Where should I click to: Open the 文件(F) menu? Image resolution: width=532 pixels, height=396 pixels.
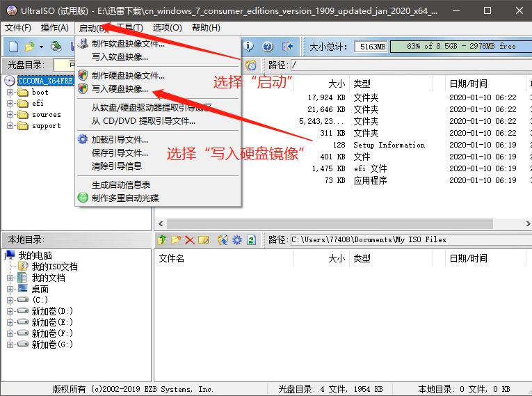tap(17, 28)
